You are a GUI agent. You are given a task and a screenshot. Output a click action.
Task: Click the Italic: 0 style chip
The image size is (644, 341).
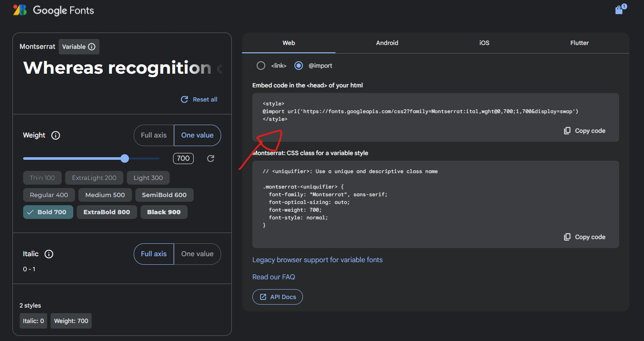coord(33,321)
